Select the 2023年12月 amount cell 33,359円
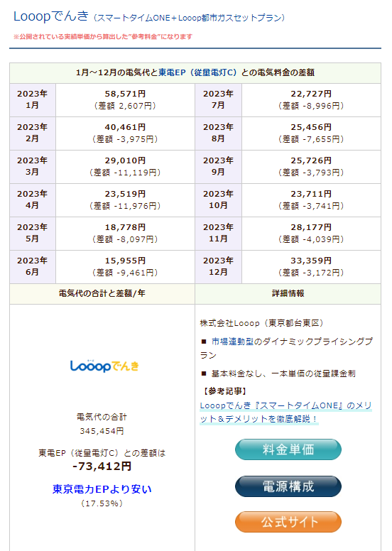Image resolution: width=392 pixels, height=551 pixels. (x=311, y=267)
